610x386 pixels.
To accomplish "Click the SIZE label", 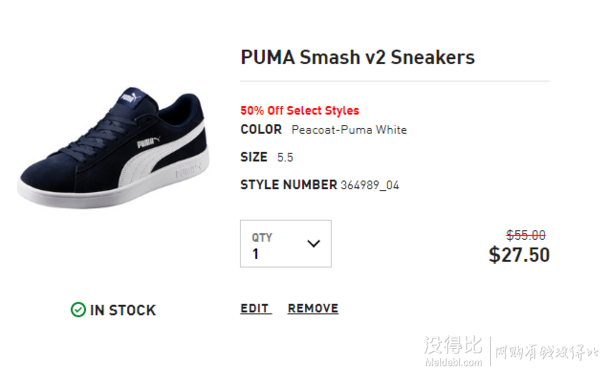I will (x=254, y=157).
